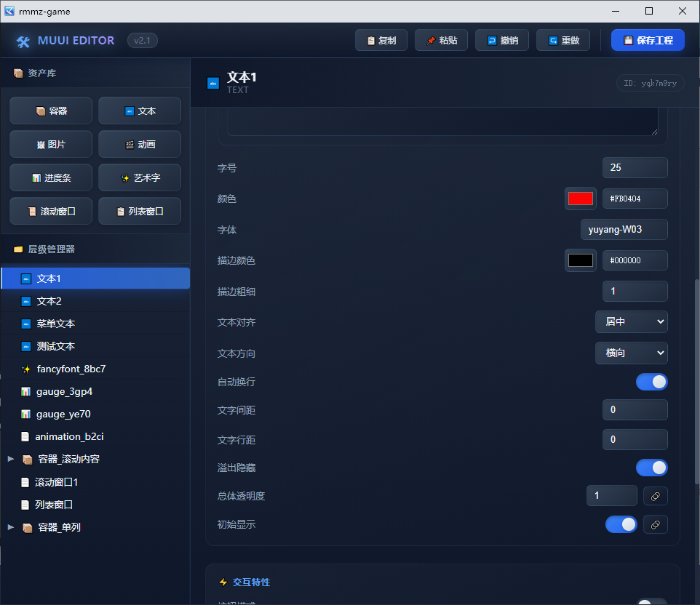Save the project with 保存工程

648,40
